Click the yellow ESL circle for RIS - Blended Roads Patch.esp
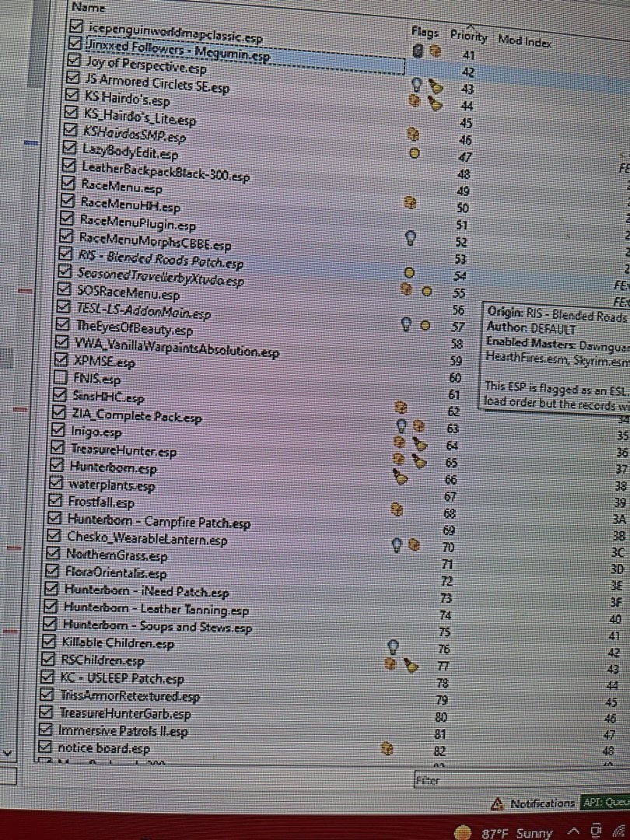 coord(409,273)
